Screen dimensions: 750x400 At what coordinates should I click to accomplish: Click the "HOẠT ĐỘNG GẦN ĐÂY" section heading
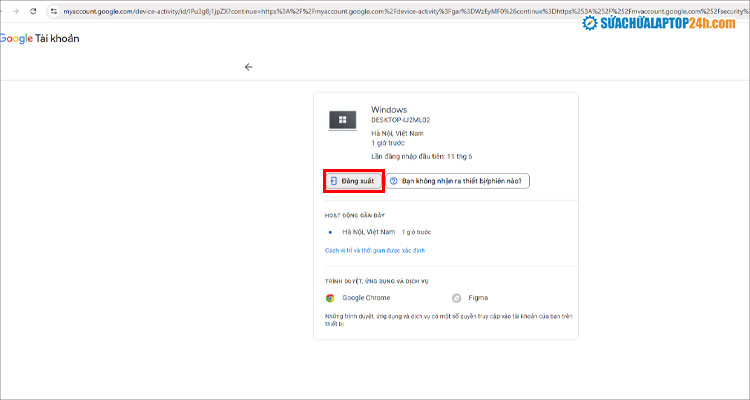[355, 215]
